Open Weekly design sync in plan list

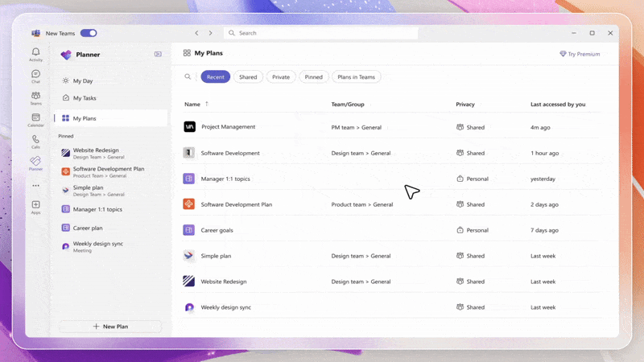pyautogui.click(x=392, y=307)
